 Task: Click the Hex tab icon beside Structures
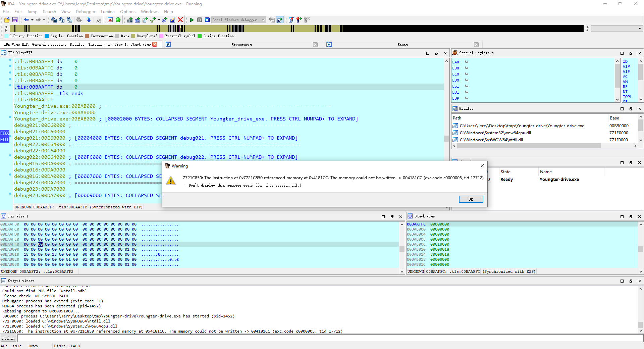pyautogui.click(x=168, y=44)
